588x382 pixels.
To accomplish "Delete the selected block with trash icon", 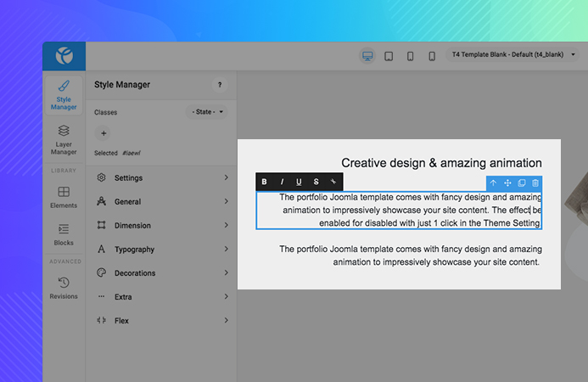I will (x=535, y=183).
